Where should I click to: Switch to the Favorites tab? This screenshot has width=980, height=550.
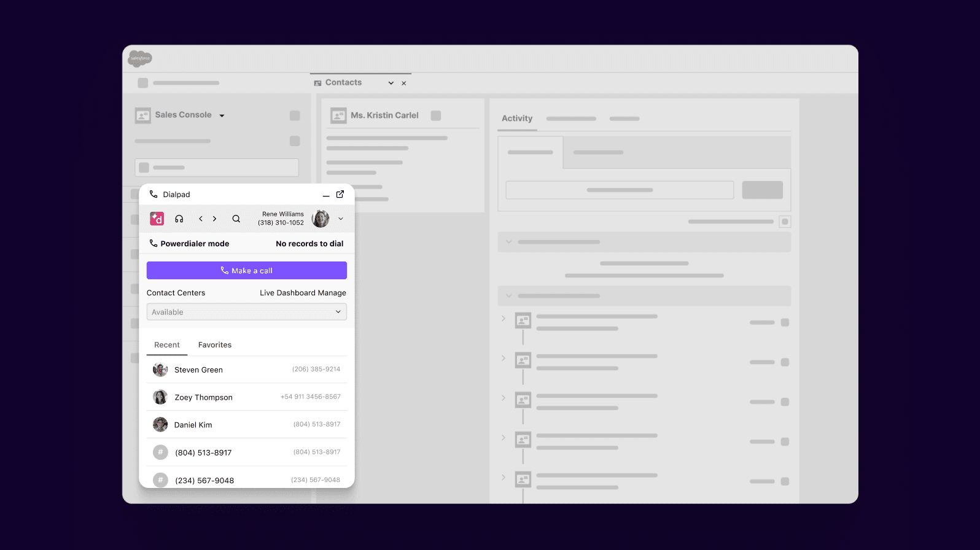[x=215, y=345]
